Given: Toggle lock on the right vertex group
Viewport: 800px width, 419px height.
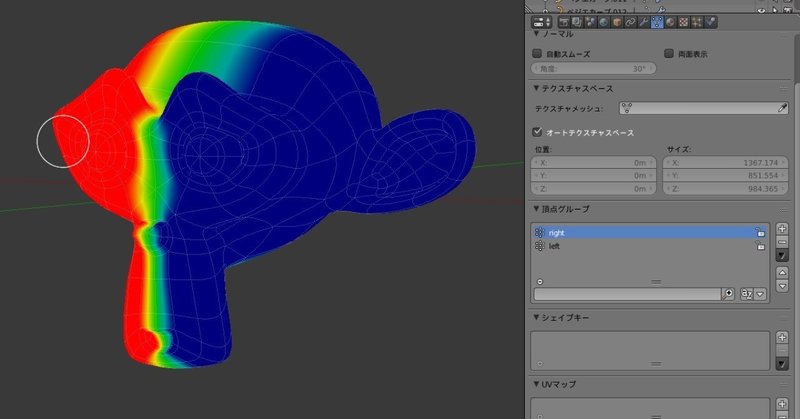Looking at the screenshot, I should point(760,232).
